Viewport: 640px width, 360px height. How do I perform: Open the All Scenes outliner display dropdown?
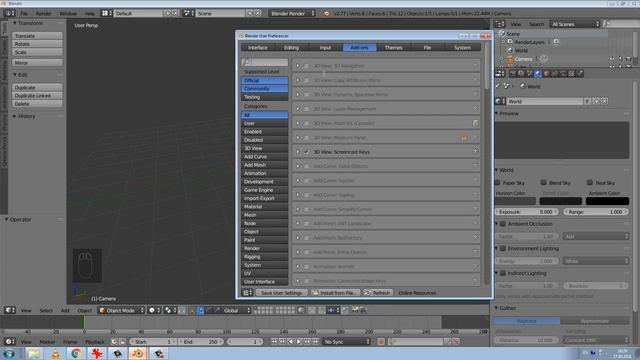pos(575,24)
